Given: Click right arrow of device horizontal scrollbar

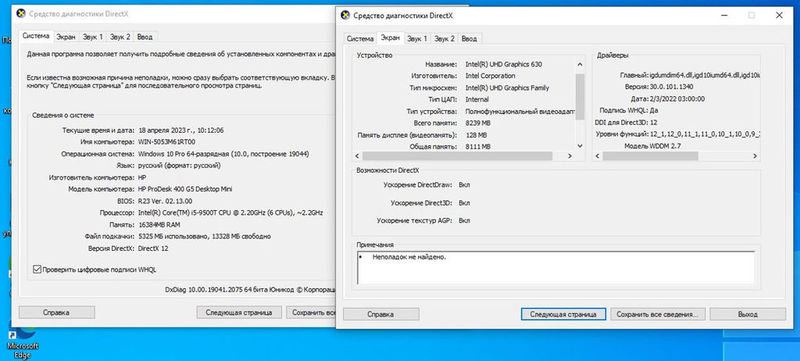Looking at the screenshot, I should click(571, 156).
